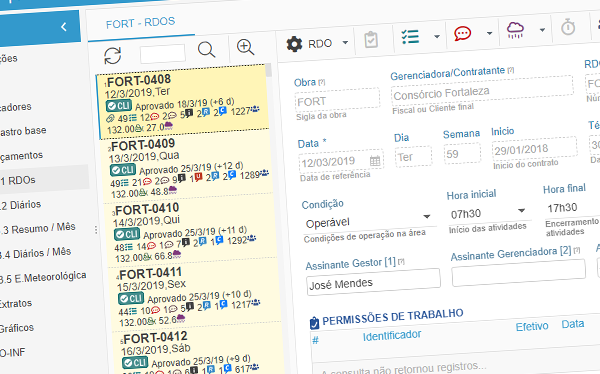Click the Hora final field 17h30
600x374 pixels.
572,207
